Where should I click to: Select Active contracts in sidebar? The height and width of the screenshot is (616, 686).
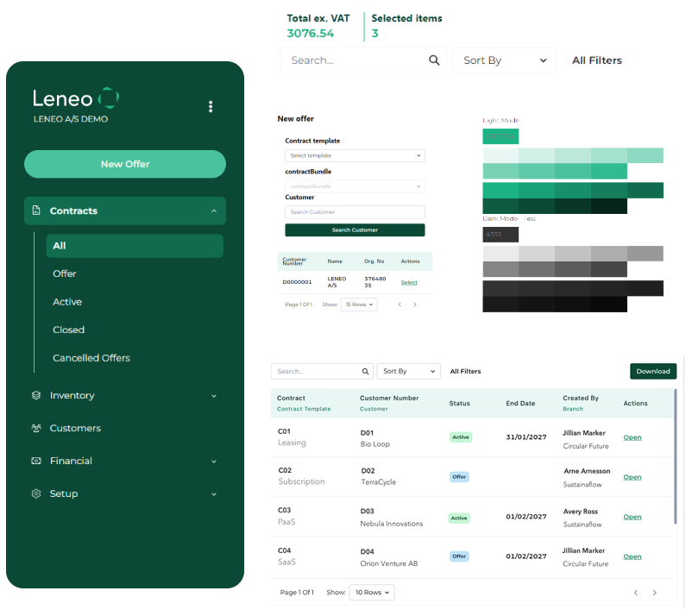[x=67, y=302]
